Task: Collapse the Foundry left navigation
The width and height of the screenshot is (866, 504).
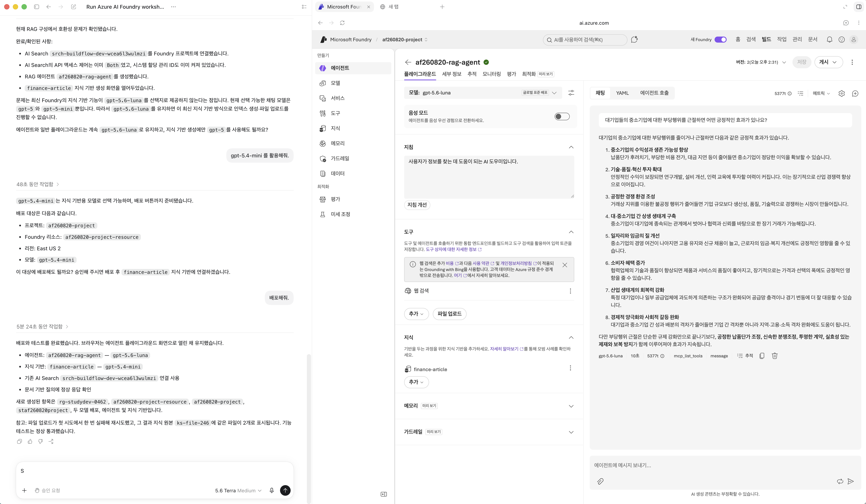Action: click(x=384, y=494)
